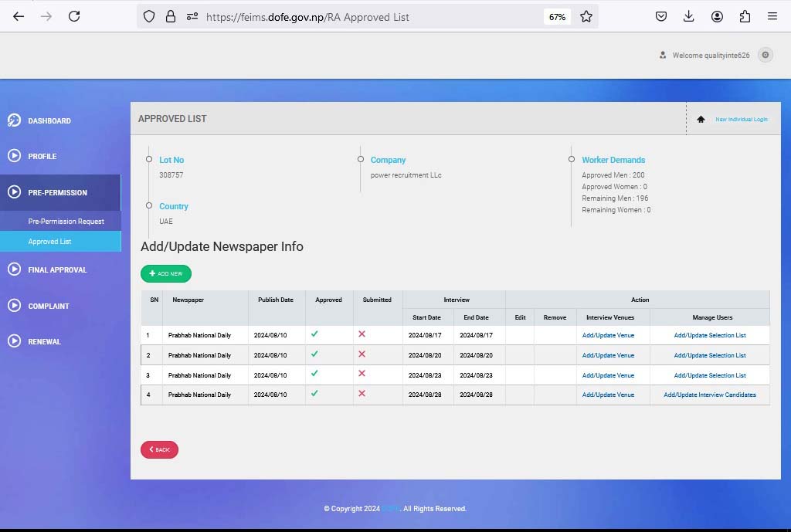Viewport: 791px width, 532px height.
Task: Expand the Final Approval sidebar menu
Action: [57, 269]
